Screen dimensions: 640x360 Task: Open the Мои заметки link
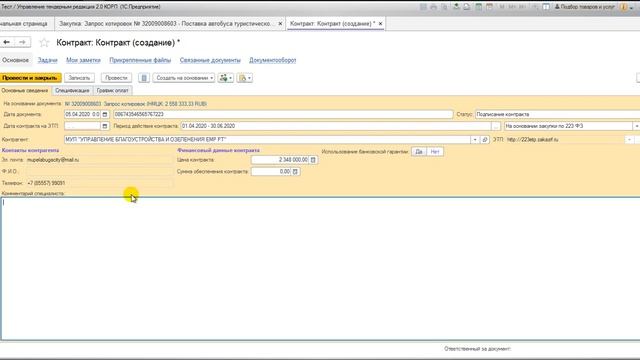pos(83,60)
